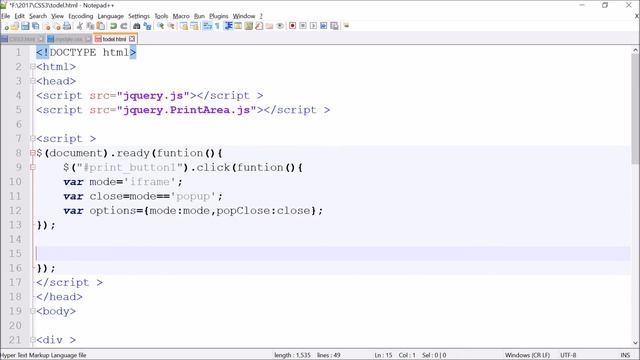Open the Search menu
The height and width of the screenshot is (360, 640).
(x=38, y=16)
